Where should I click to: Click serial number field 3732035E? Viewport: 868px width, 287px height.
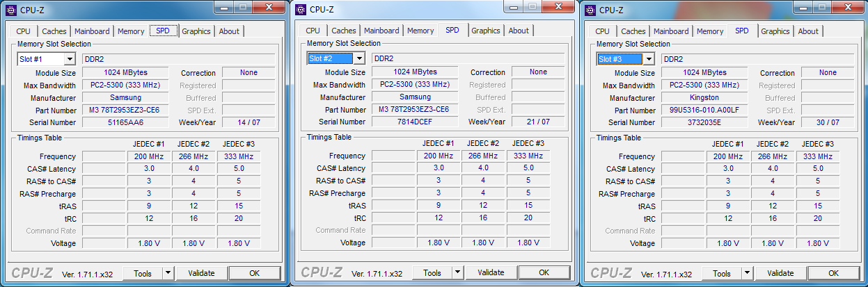[704, 122]
